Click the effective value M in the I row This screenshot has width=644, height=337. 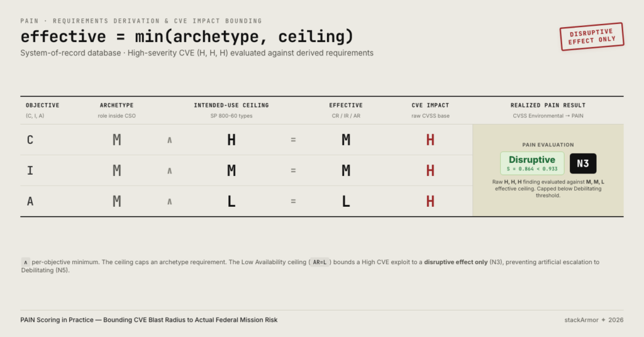346,171
